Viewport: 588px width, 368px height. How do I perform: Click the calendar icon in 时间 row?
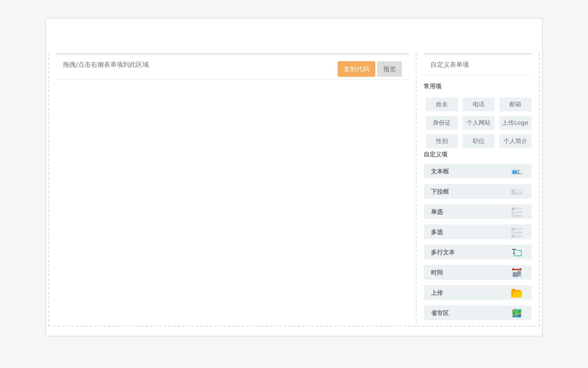pyautogui.click(x=517, y=273)
